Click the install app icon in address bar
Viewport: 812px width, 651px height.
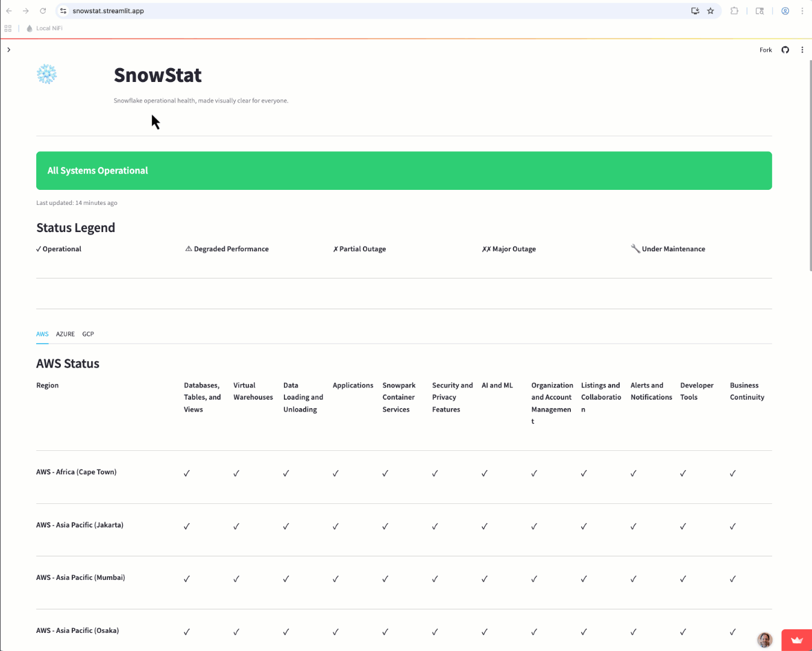695,11
